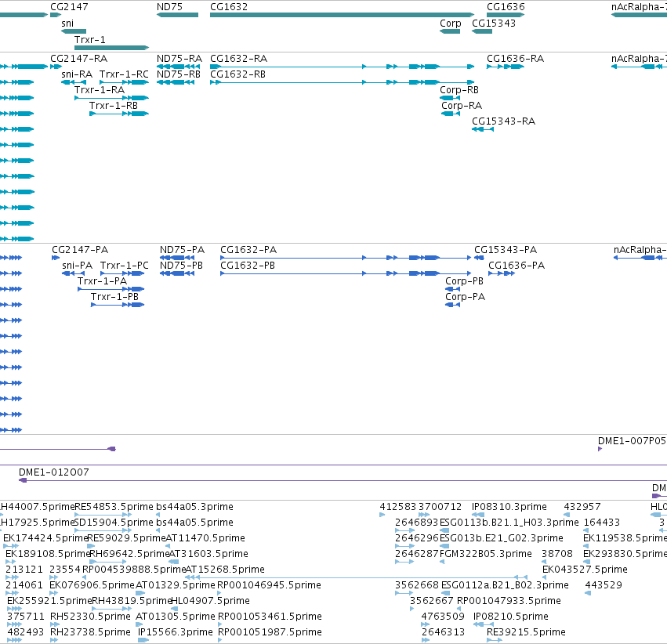
Task: Select the CG1632 gene bar
Action: tap(342, 15)
